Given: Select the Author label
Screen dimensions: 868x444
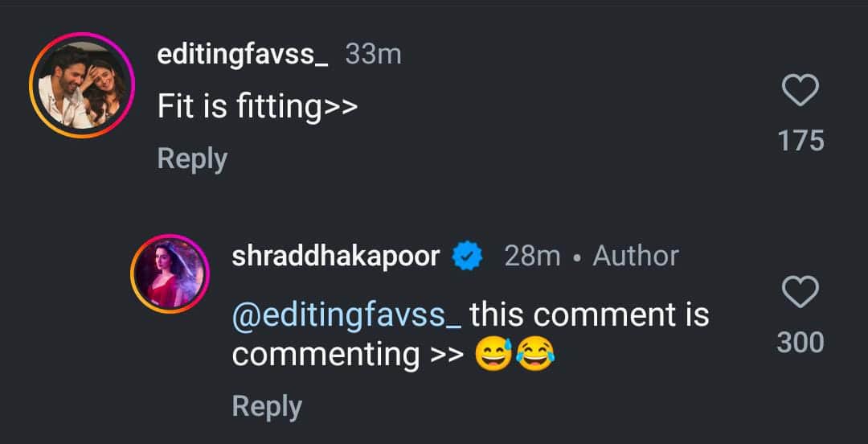Looking at the screenshot, I should (x=636, y=257).
